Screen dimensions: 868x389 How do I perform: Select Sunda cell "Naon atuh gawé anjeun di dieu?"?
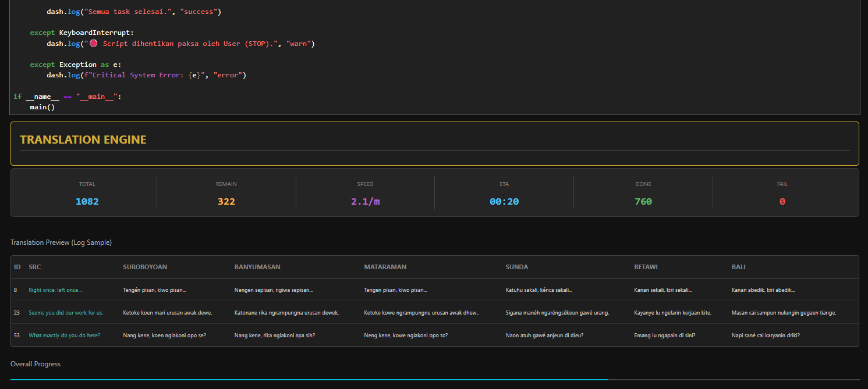(544, 336)
